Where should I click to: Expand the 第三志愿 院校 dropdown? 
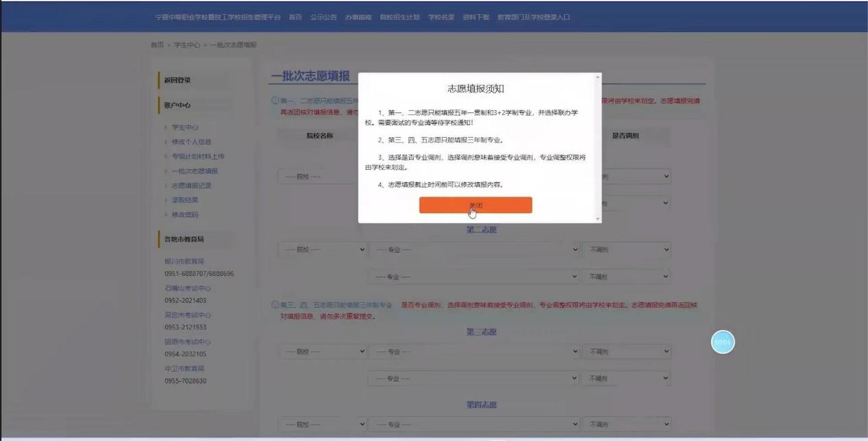(x=323, y=351)
